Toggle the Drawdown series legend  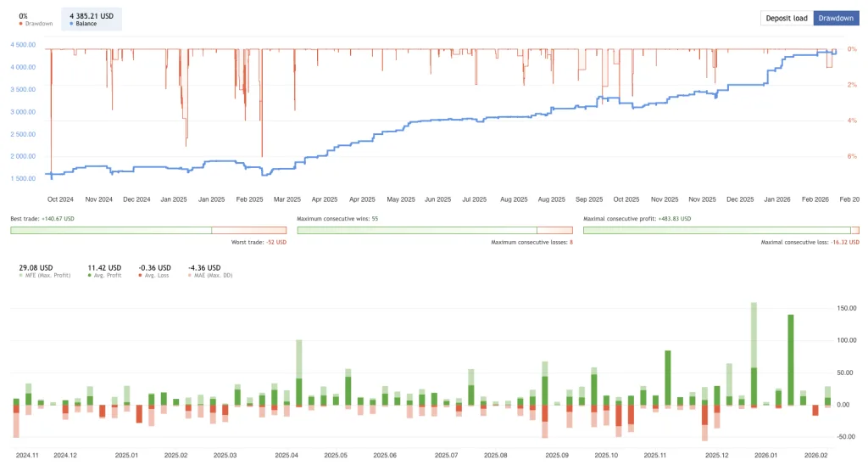pyautogui.click(x=36, y=20)
